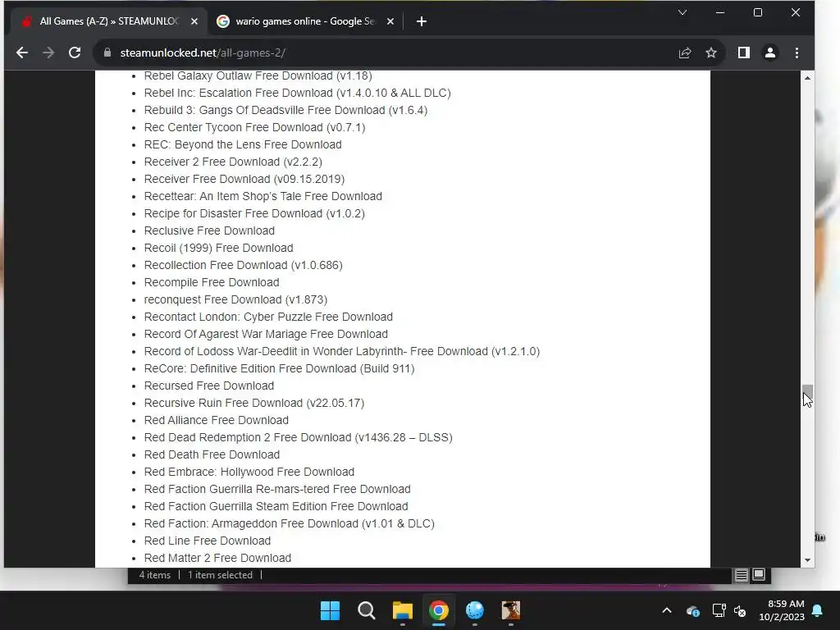Image resolution: width=840 pixels, height=630 pixels.
Task: Open Red Alliance Free Download link
Action: pyautogui.click(x=217, y=420)
